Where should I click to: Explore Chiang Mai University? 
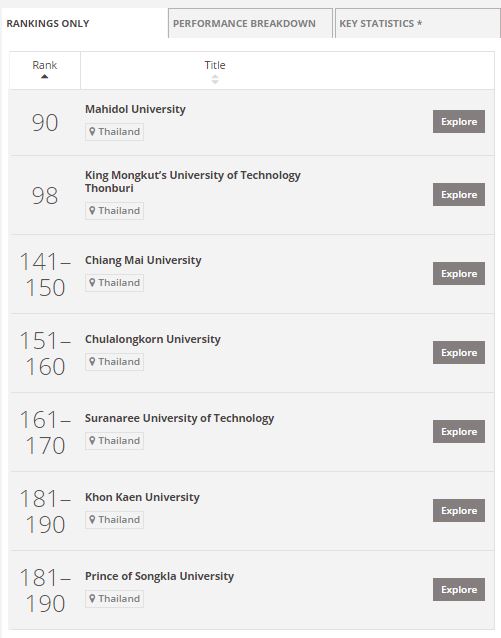click(459, 273)
